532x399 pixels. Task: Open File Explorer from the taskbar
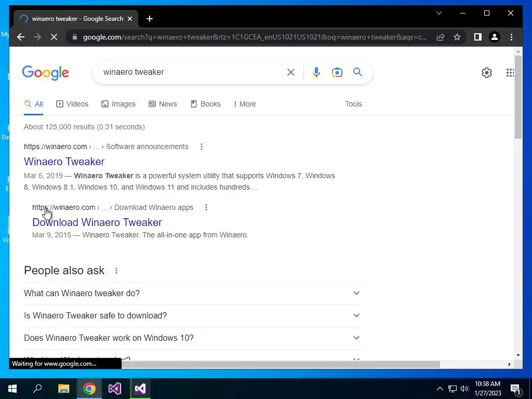[63, 389]
